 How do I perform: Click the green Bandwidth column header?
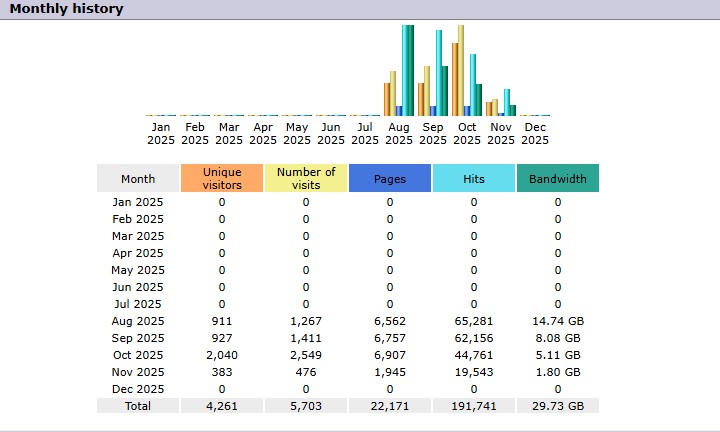[x=558, y=178]
